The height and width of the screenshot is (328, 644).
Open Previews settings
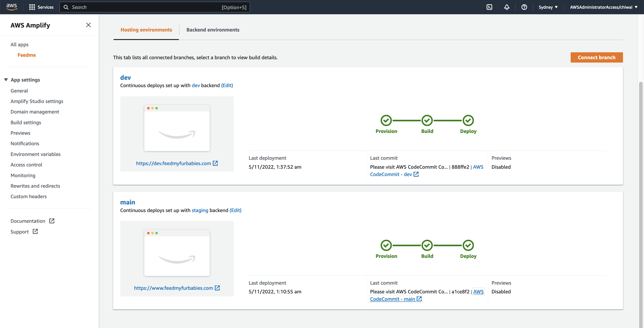(x=20, y=133)
